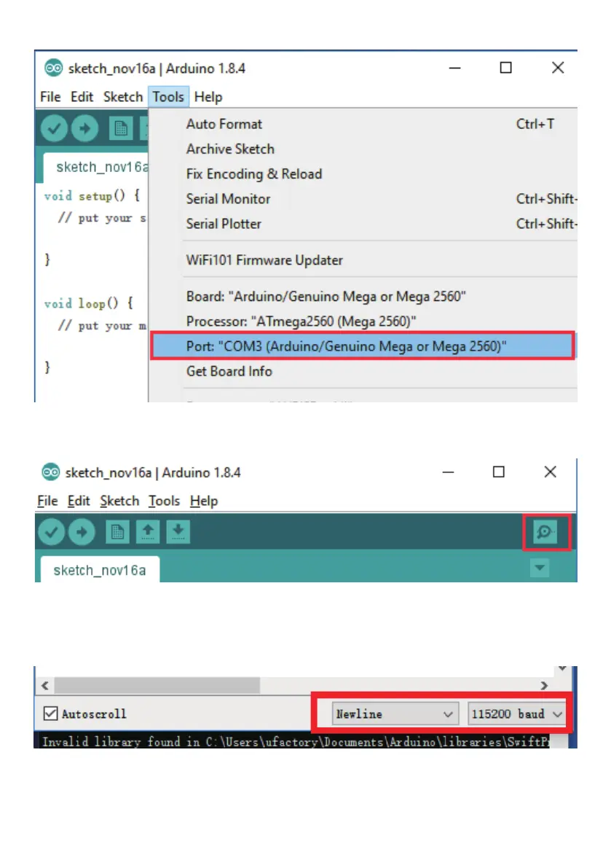Click horizontal scrollbar thumb in serial monitor

coord(157,685)
